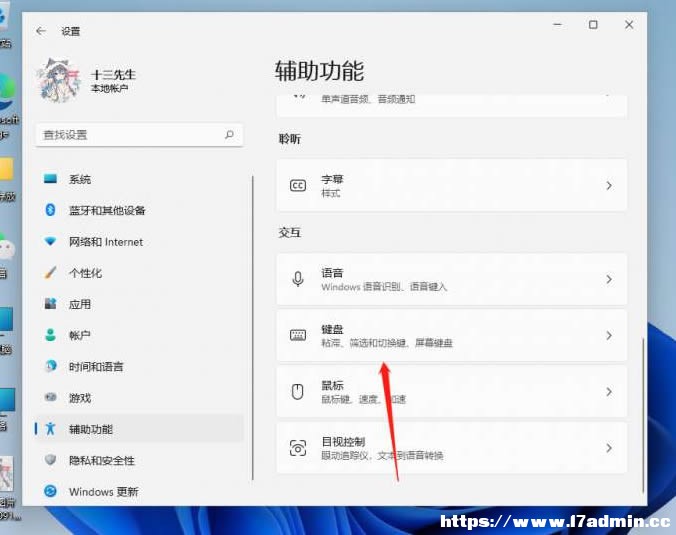Expand the 键盘 row chevron
Viewport: 676px width, 535px height.
click(x=609, y=335)
